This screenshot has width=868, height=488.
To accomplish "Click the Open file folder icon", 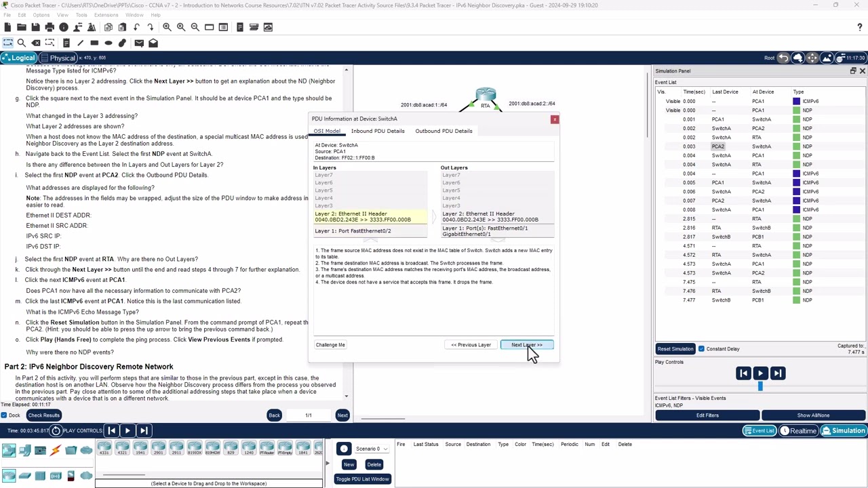I will click(x=22, y=27).
